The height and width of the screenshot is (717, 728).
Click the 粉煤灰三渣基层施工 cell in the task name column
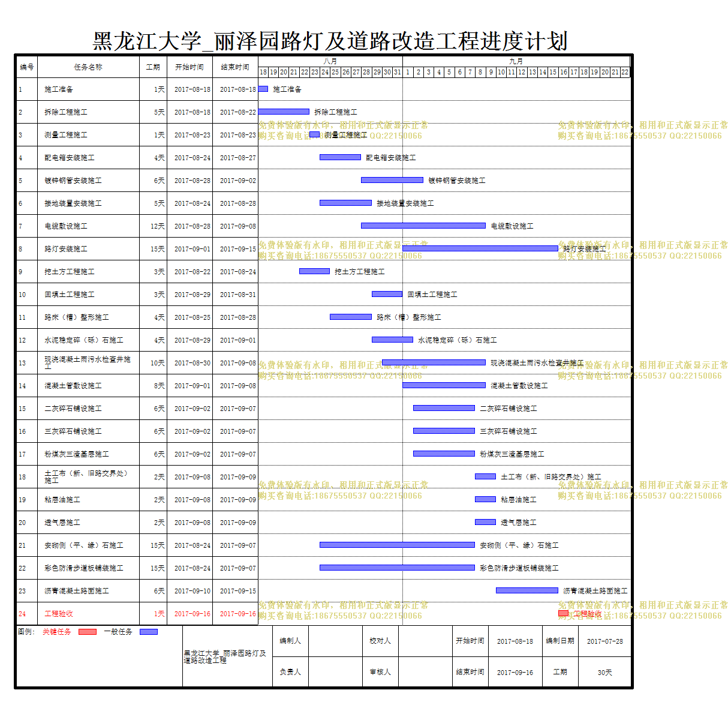click(88, 454)
